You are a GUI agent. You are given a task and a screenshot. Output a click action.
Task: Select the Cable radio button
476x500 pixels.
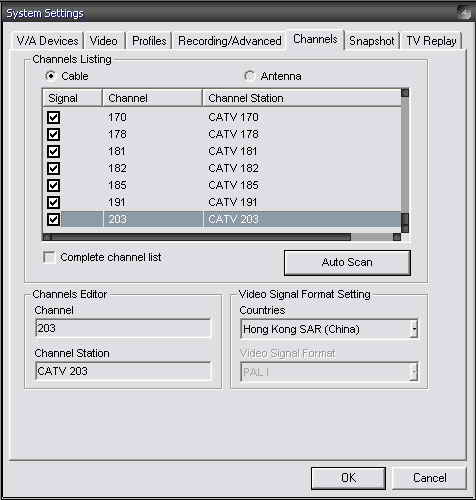click(50, 76)
